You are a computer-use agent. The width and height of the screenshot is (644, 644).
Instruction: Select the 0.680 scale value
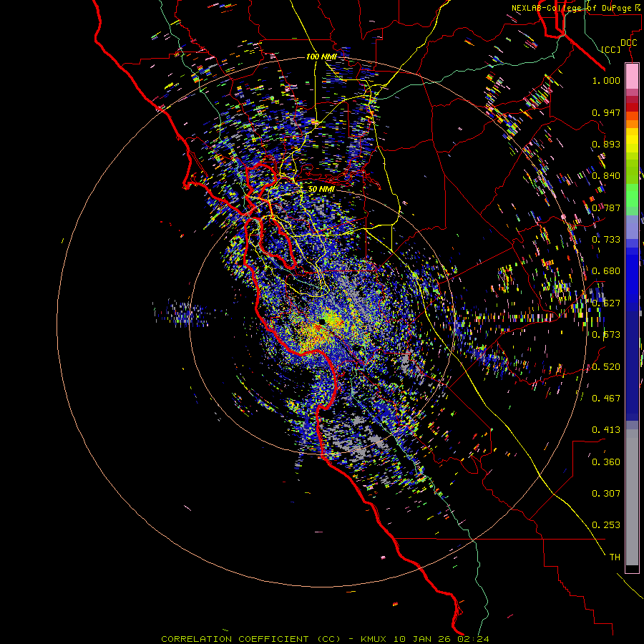click(606, 271)
